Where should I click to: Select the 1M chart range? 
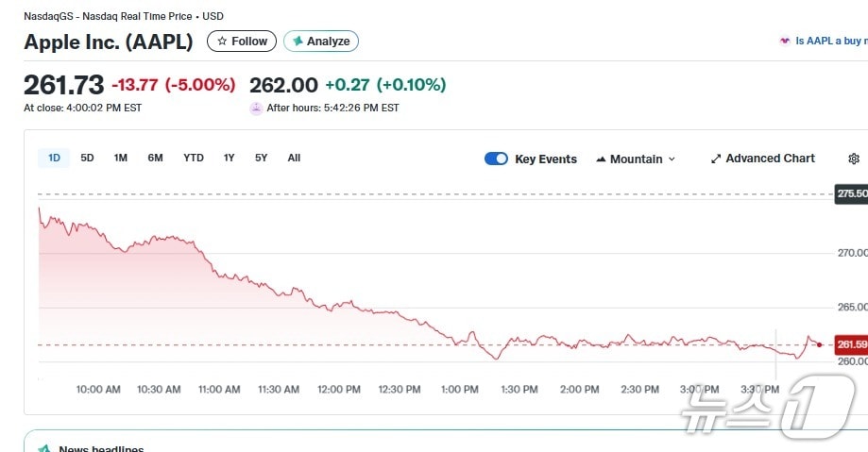pos(121,158)
